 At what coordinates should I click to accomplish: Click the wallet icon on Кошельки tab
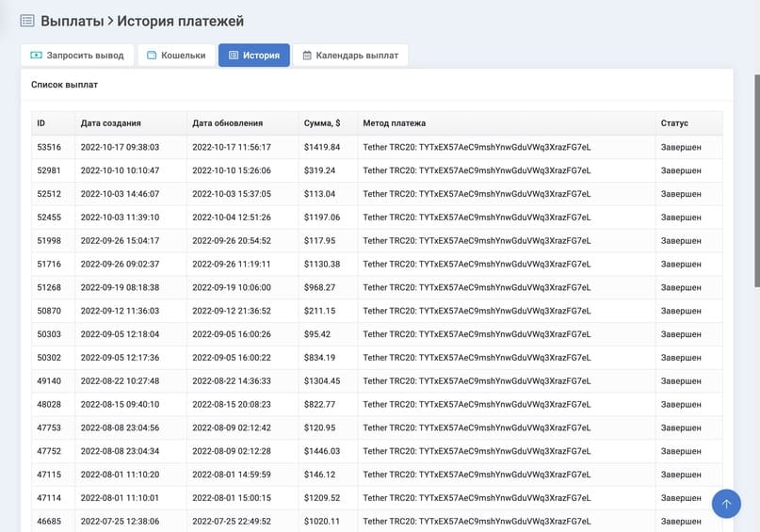[153, 56]
